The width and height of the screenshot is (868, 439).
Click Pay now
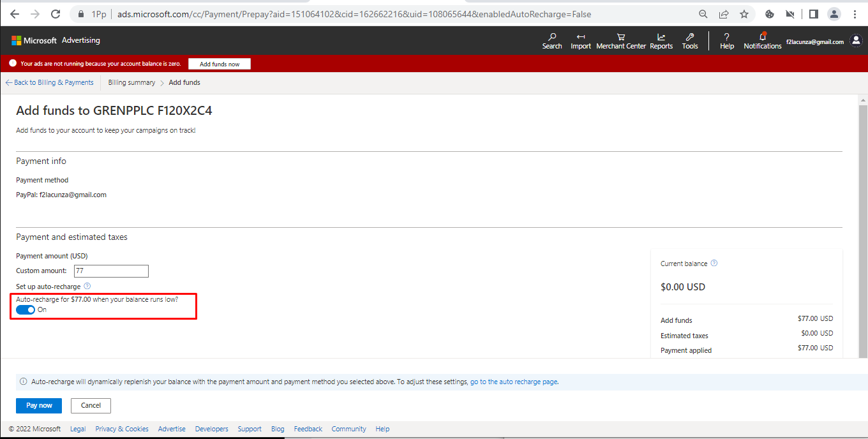point(39,405)
